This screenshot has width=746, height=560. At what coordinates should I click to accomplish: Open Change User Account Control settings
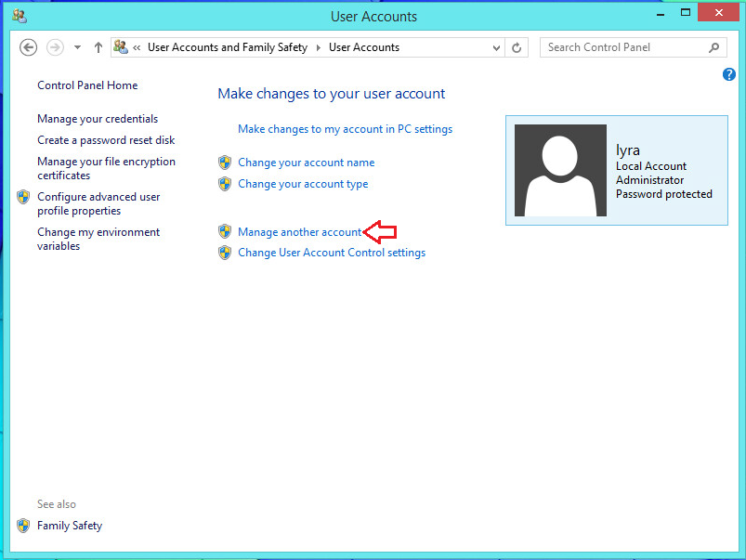tap(331, 253)
